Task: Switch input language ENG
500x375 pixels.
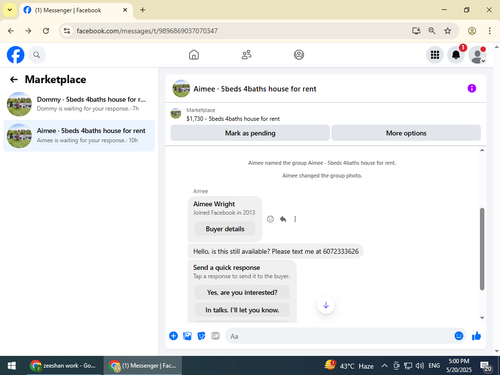Action: 434,366
